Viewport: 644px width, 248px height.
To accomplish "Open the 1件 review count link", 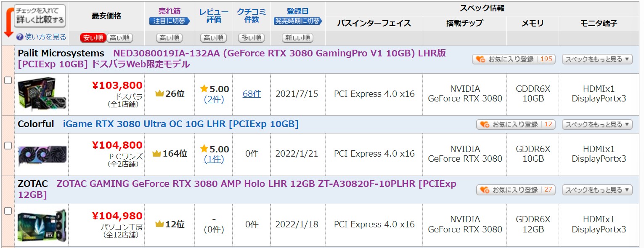I will point(214,159).
